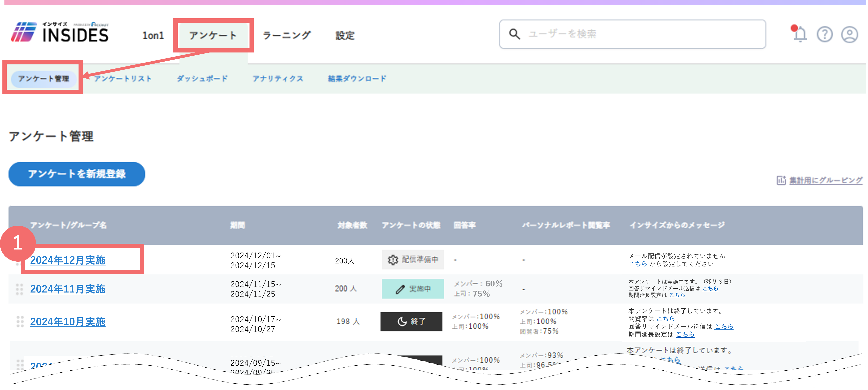Screen dimensions: 868x390
Task: Click the INSIDES logo
Action: pos(60,33)
